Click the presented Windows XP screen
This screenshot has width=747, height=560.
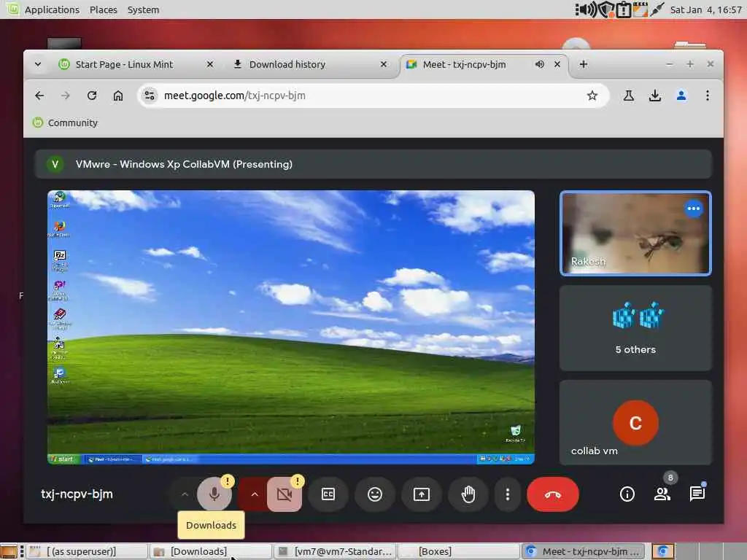[x=290, y=327]
